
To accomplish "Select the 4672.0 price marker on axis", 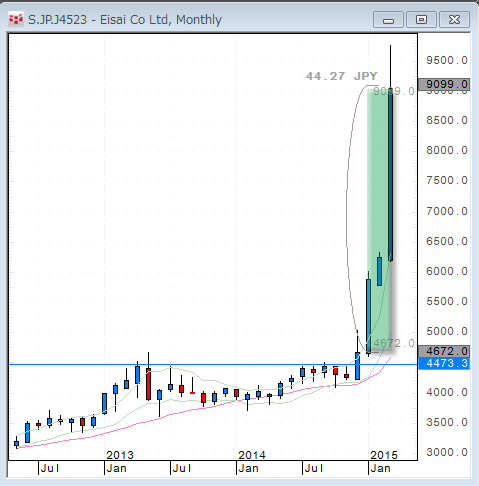I will (x=444, y=351).
